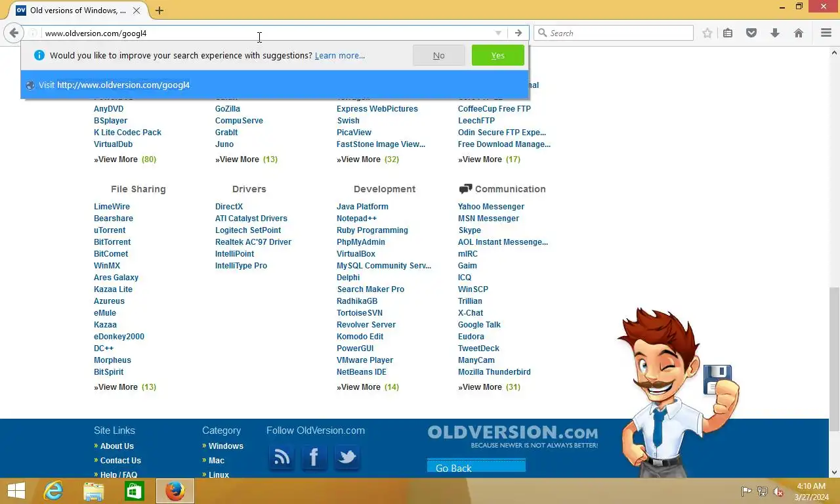Click the Go arrow in address bar
840x504 pixels.
(518, 33)
